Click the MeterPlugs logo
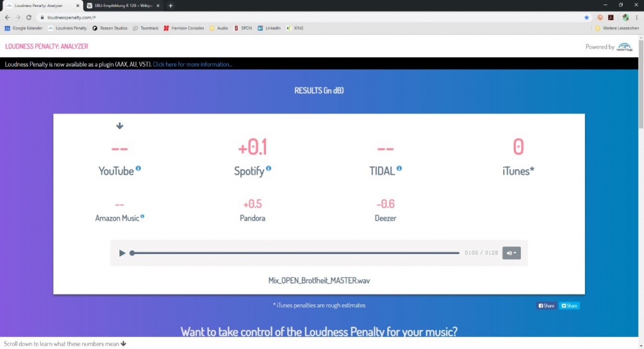The image size is (644, 349). tap(625, 47)
